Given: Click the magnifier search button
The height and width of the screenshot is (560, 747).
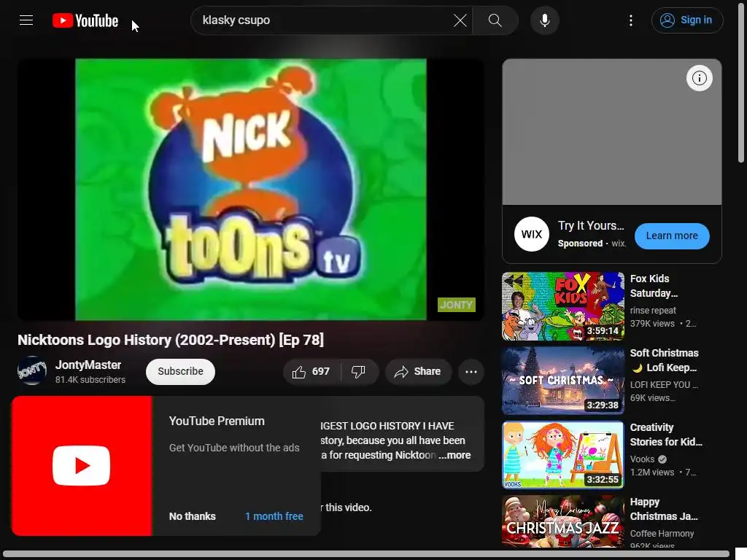Looking at the screenshot, I should [495, 20].
